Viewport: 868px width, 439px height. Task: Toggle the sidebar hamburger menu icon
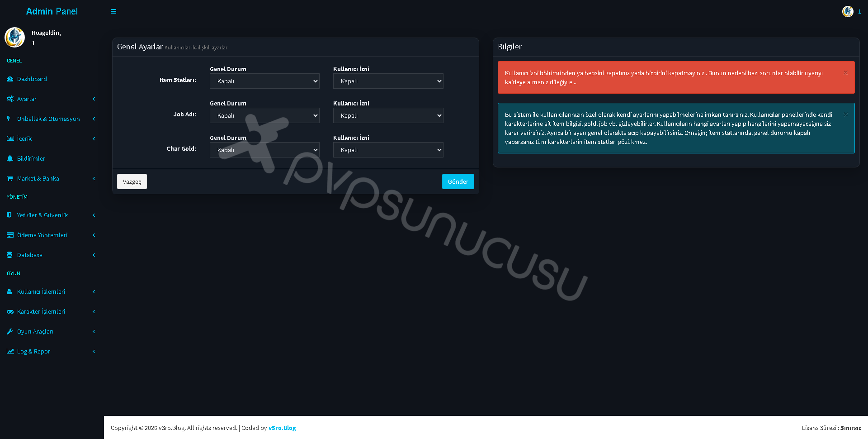[113, 11]
